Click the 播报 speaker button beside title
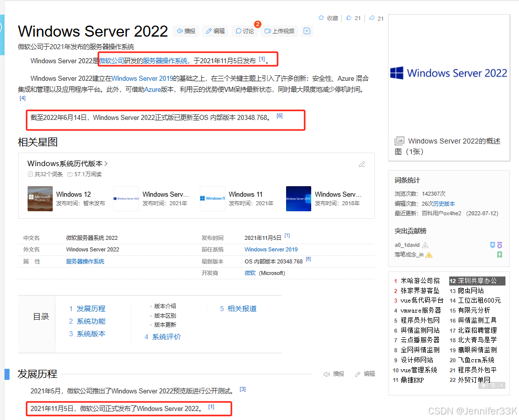Screen dimensions: 519x420 point(186,31)
